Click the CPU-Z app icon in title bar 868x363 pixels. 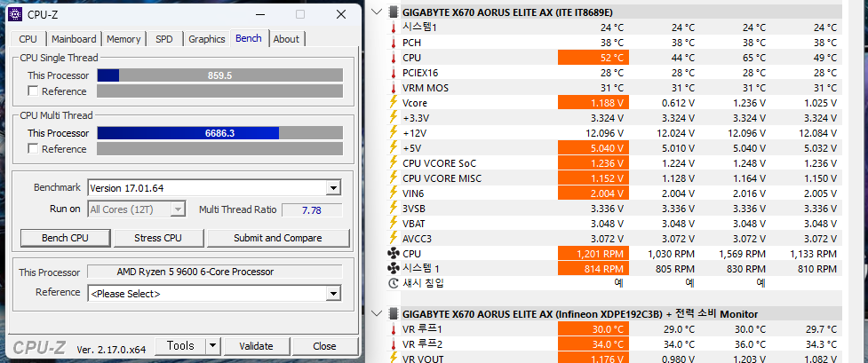(15, 14)
